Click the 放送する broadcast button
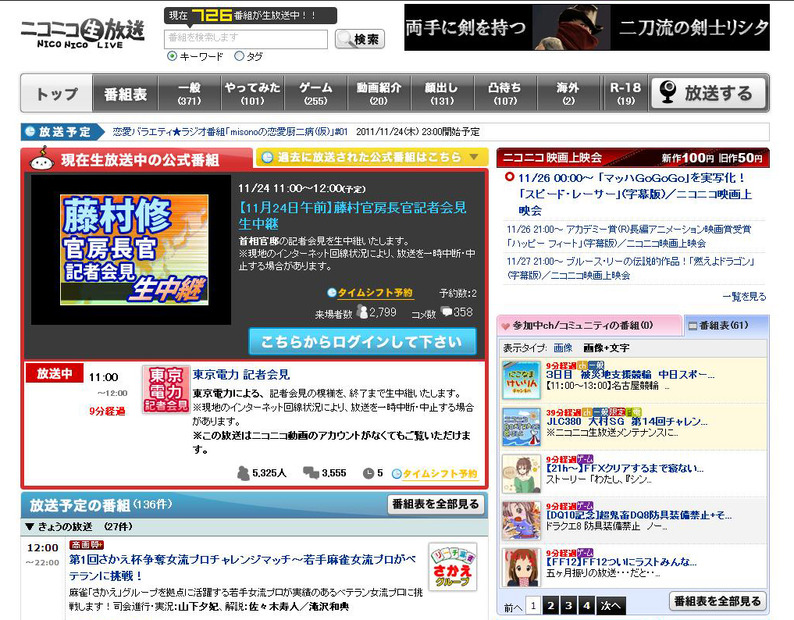 point(709,93)
